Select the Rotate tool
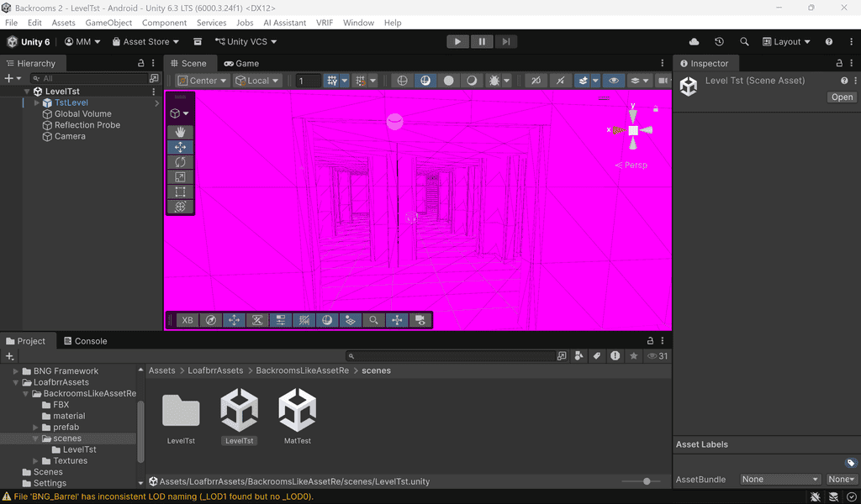The image size is (861, 504). pos(180,162)
